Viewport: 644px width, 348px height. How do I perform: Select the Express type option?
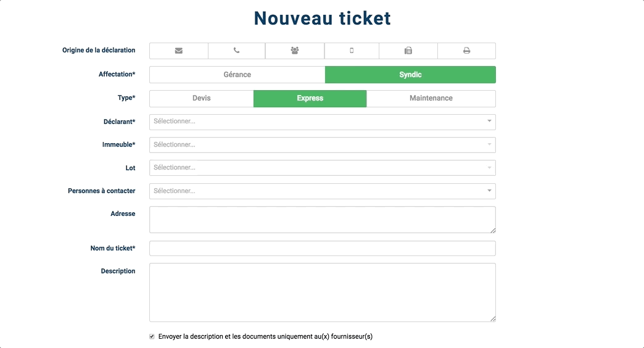pos(310,99)
